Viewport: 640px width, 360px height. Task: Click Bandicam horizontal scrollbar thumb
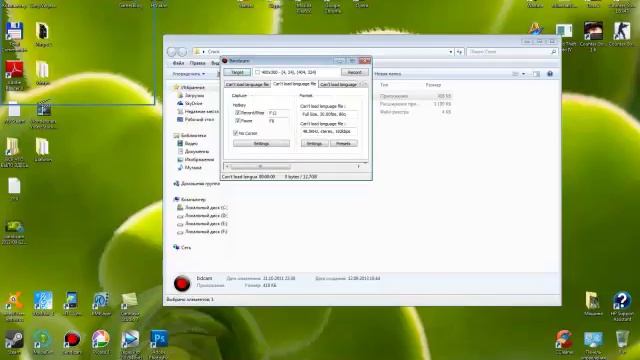click(260, 166)
